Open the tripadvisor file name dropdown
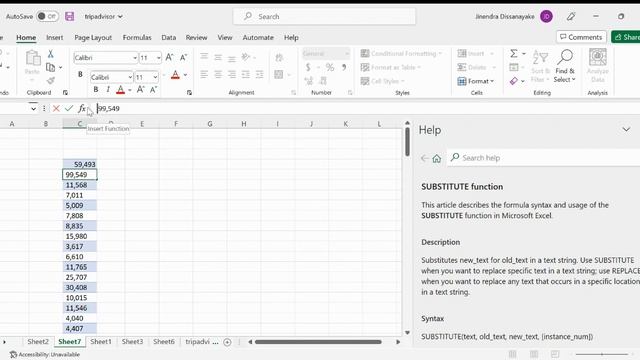Image resolution: width=640 pixels, height=360 pixels. pos(103,16)
